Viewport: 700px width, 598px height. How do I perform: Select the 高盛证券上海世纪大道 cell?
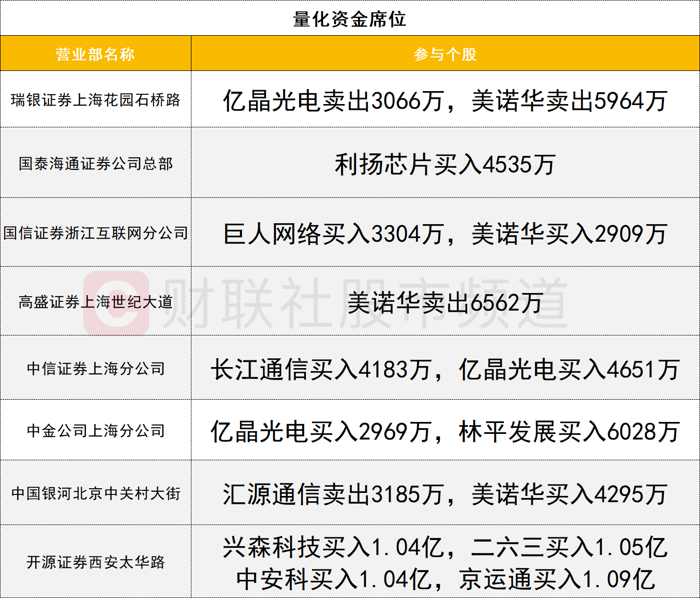coord(96,301)
